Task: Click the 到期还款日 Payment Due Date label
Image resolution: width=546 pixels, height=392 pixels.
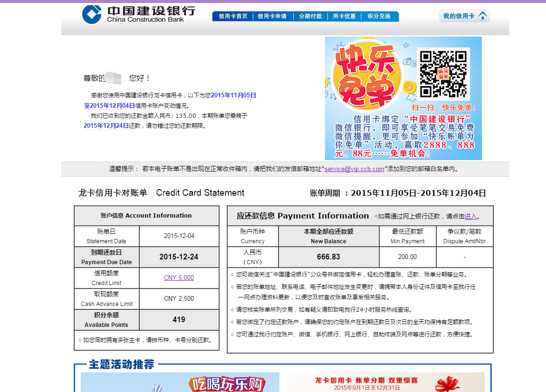Action: (106, 257)
